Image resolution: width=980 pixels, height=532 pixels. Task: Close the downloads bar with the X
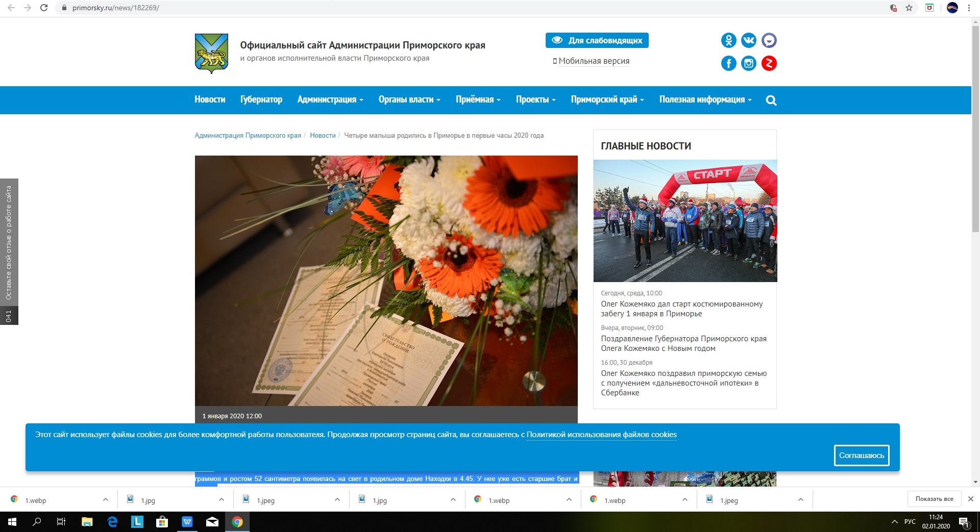click(971, 499)
